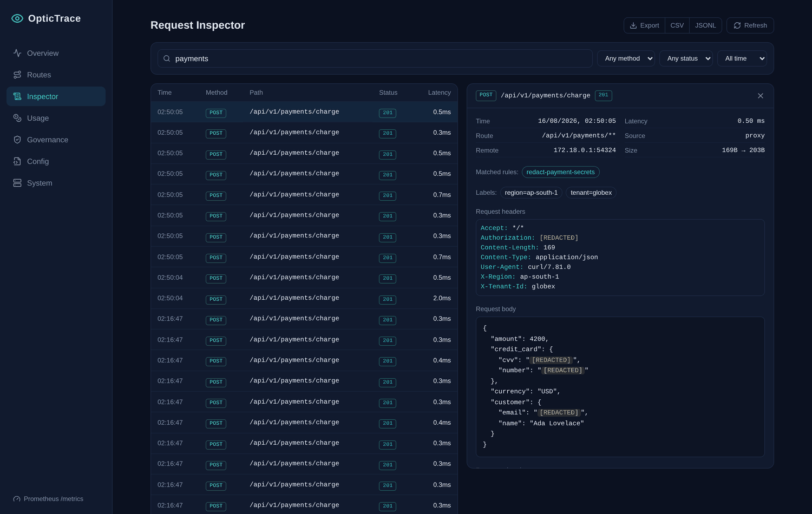Click the "amount": 4200 body line
This screenshot has height=514, width=812.
pos(520,339)
